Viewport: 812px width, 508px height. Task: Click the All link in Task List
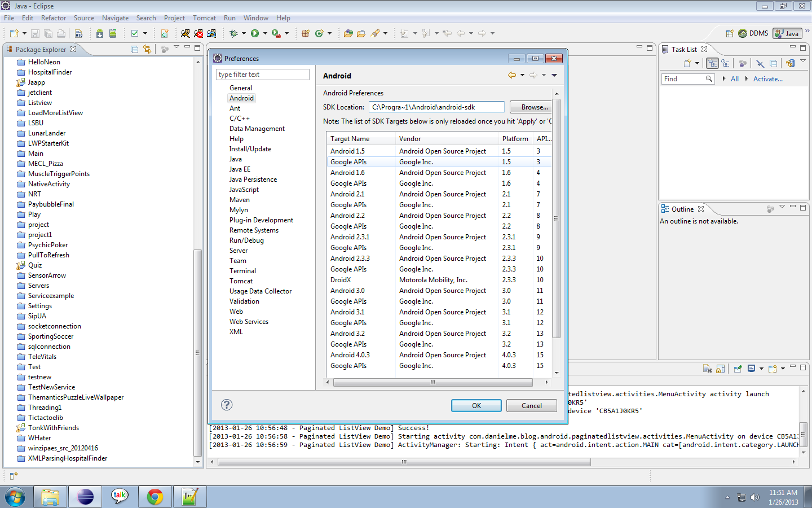[x=735, y=79]
